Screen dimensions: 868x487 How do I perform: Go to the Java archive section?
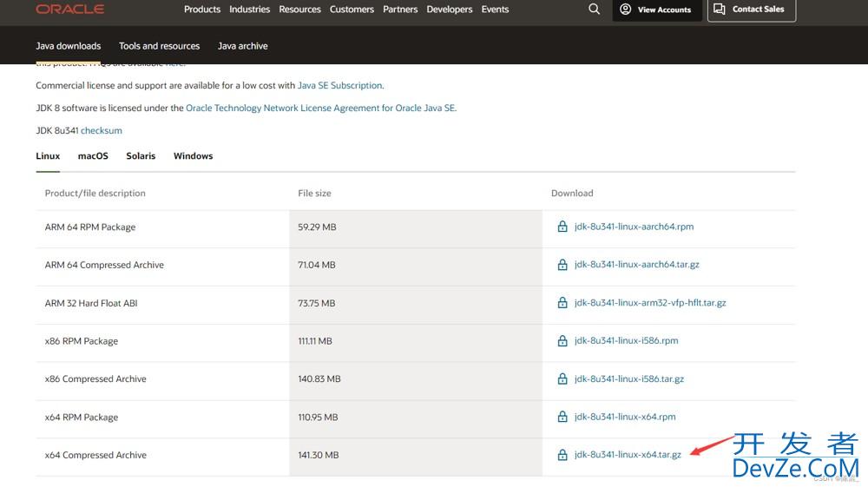(x=242, y=46)
